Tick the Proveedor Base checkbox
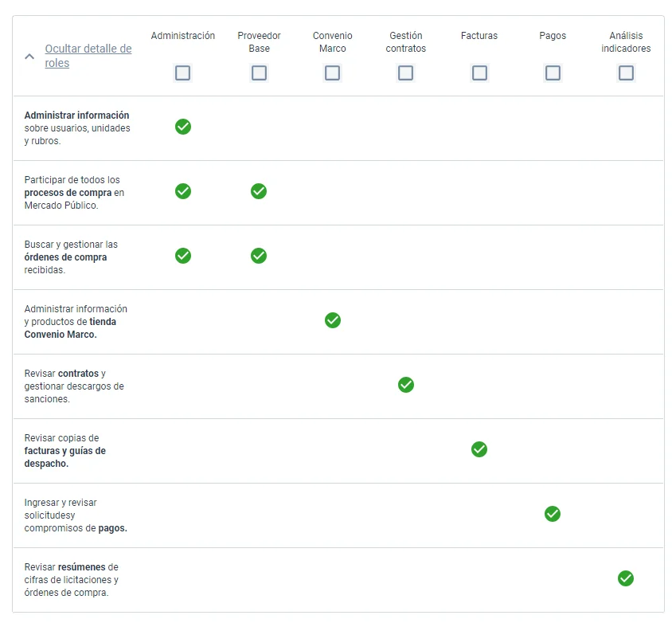Image resolution: width=672 pixels, height=623 pixels. (x=259, y=73)
